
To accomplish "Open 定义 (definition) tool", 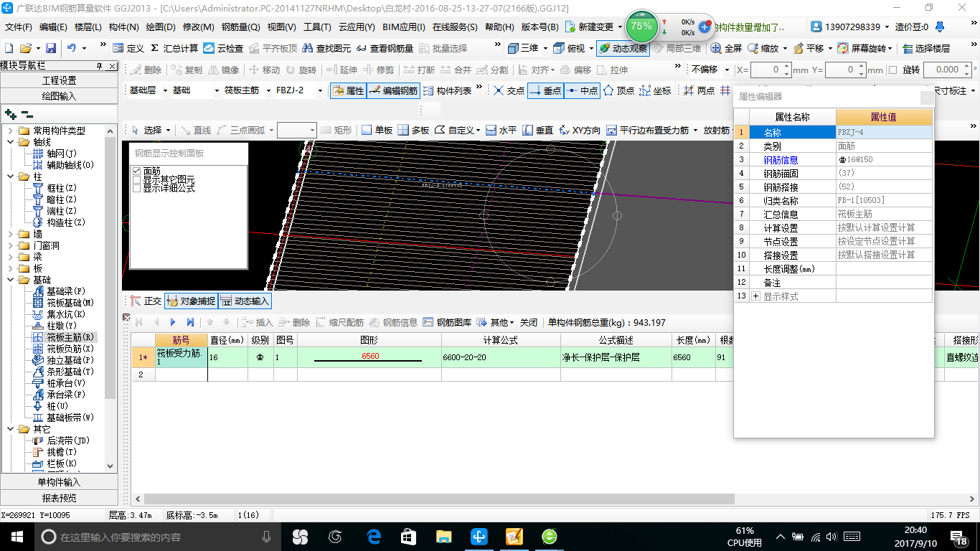I will 128,48.
